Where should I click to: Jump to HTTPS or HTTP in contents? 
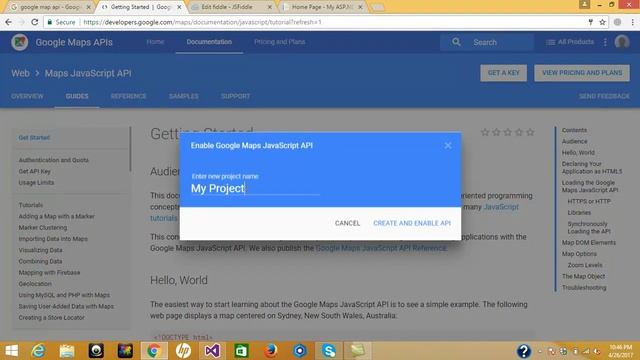(x=589, y=201)
